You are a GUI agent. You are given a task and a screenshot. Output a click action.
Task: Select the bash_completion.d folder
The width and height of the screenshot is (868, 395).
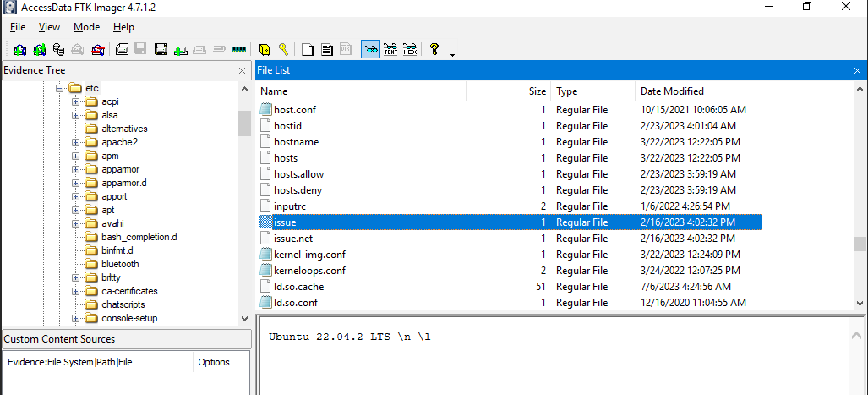coord(139,237)
